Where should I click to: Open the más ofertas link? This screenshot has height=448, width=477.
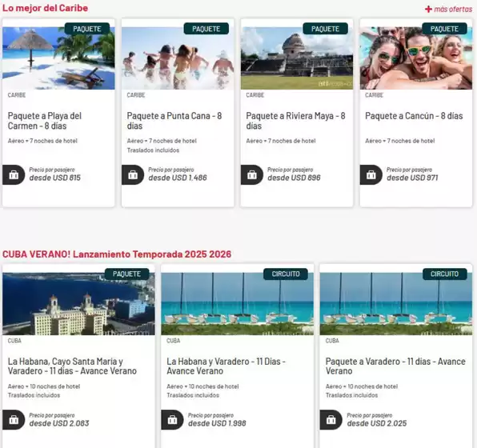(x=449, y=9)
